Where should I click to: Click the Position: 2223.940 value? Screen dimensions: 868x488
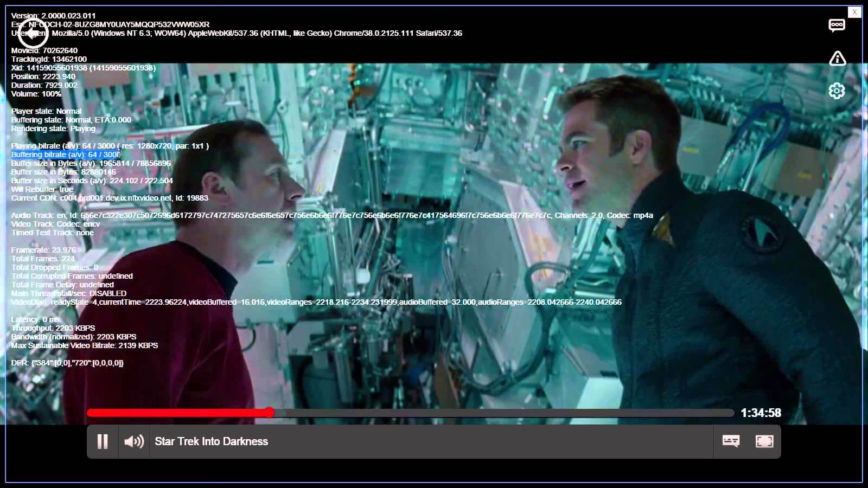(x=43, y=76)
